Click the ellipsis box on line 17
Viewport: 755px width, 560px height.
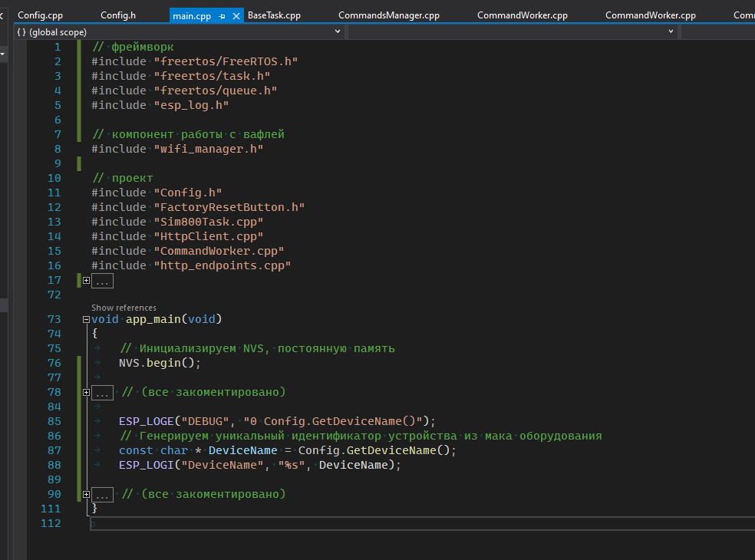[103, 281]
